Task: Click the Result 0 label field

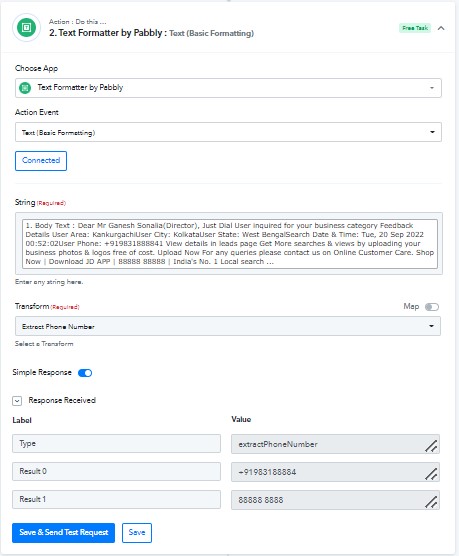Action: click(116, 471)
